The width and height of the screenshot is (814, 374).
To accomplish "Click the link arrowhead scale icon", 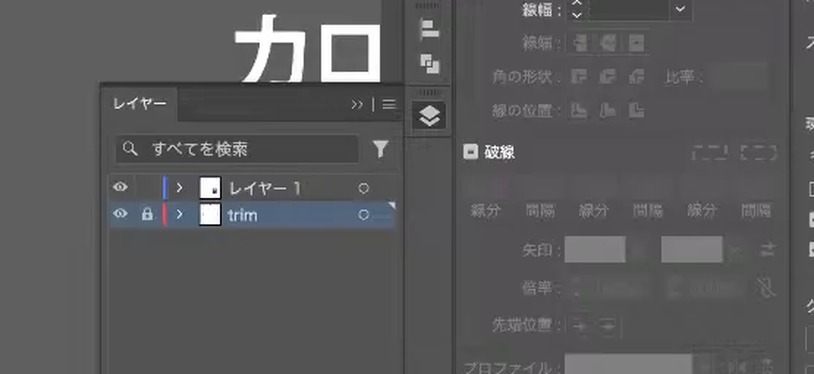I will [766, 287].
